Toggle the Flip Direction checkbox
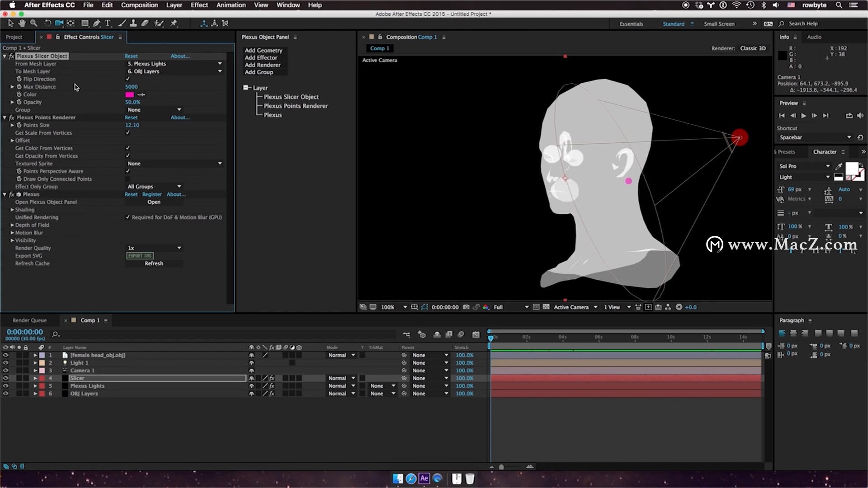This screenshot has height=488, width=868. [127, 79]
